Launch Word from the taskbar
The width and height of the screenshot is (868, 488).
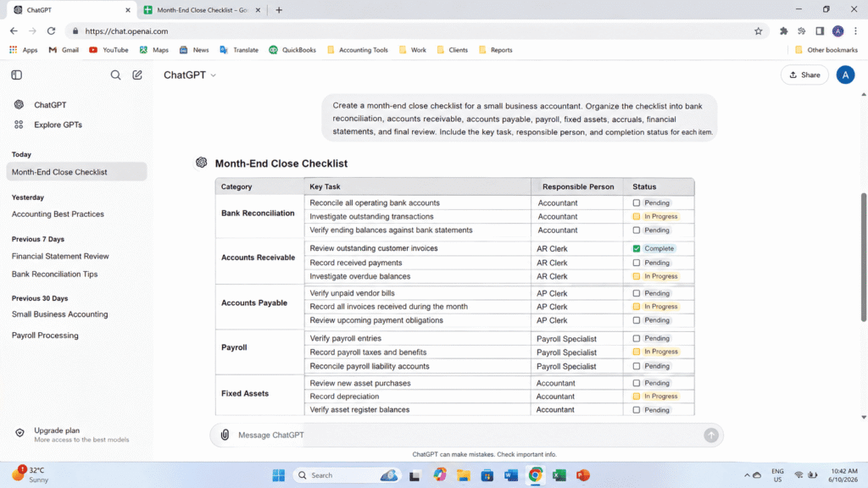[511, 474]
